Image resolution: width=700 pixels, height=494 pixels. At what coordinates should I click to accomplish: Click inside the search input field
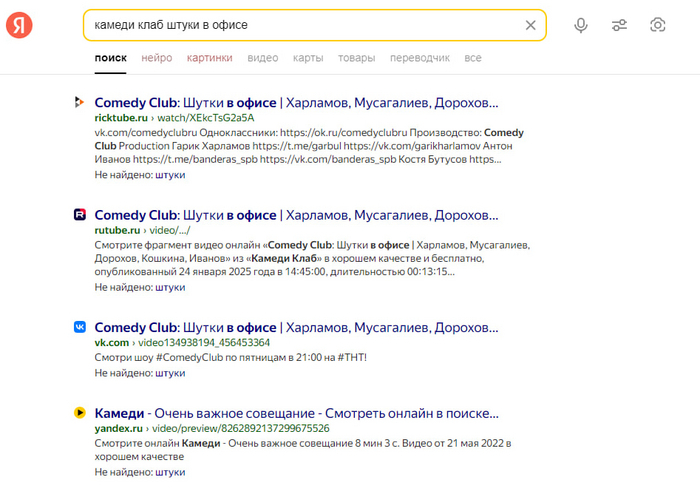tap(300, 25)
